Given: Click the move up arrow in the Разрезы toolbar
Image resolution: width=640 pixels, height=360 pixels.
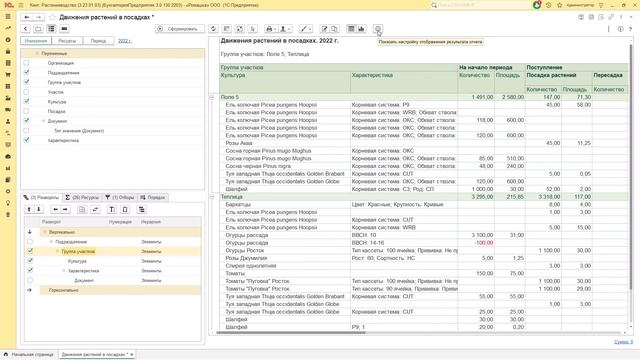Looking at the screenshot, I should (x=29, y=209).
